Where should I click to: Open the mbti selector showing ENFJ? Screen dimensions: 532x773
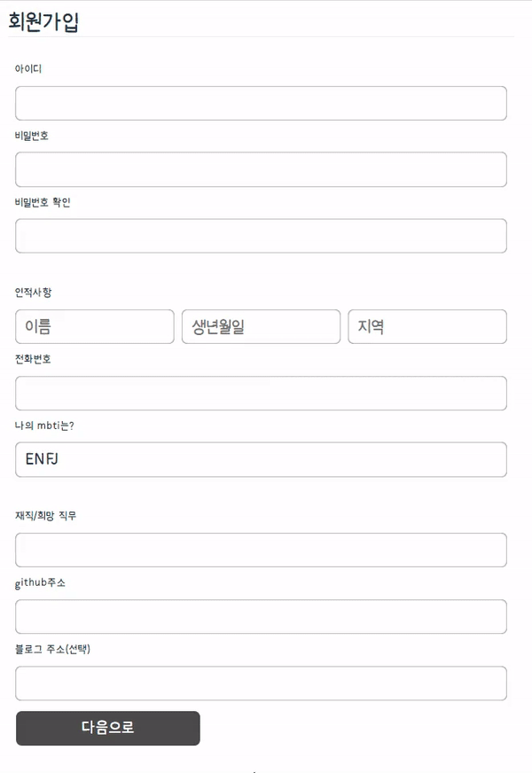[261, 459]
